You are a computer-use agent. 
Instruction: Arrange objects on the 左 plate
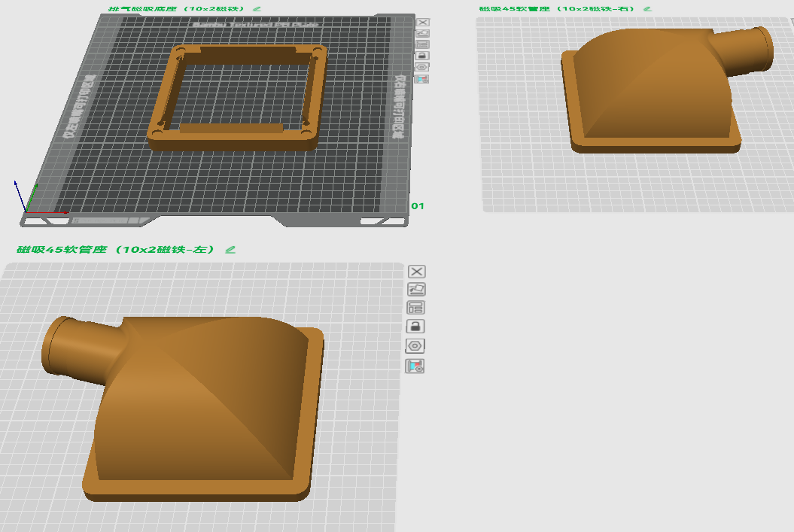pyautogui.click(x=415, y=308)
